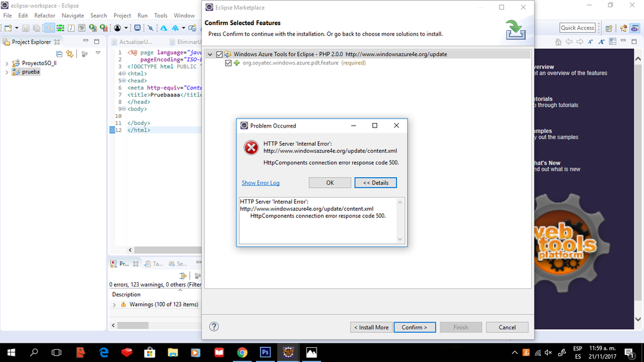Click the Azure publish up-arrow icon
This screenshot has height=362, width=644.
tap(175, 28)
